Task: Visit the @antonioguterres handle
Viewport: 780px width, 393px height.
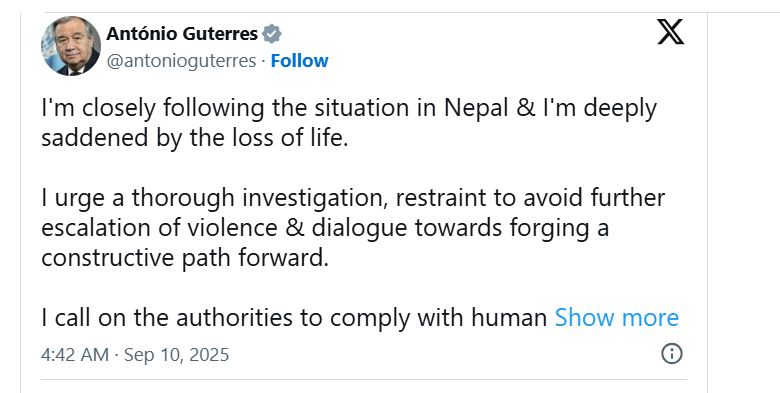Action: pos(181,61)
